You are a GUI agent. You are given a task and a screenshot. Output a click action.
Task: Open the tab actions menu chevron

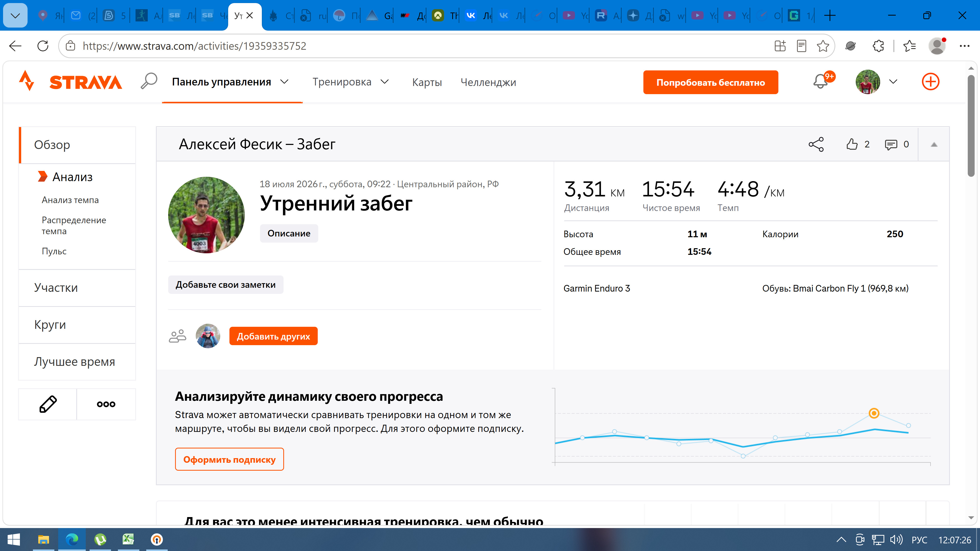(15, 15)
